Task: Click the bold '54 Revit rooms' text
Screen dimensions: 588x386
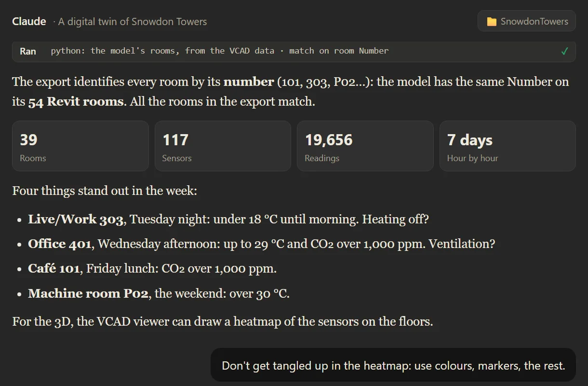Action: [76, 102]
